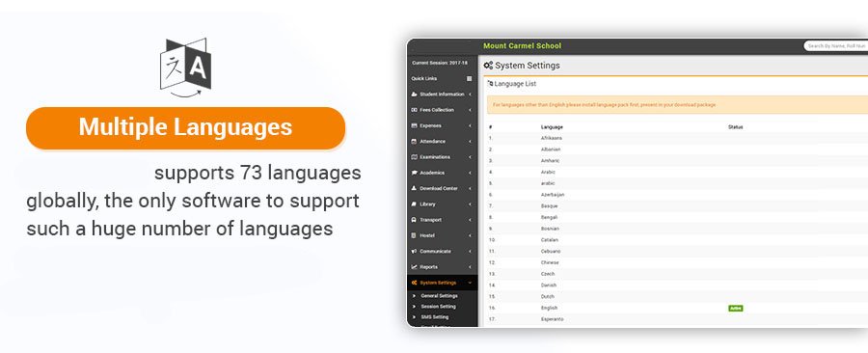868x353 pixels.
Task: Select the Afrikaans language row
Action: (676, 138)
